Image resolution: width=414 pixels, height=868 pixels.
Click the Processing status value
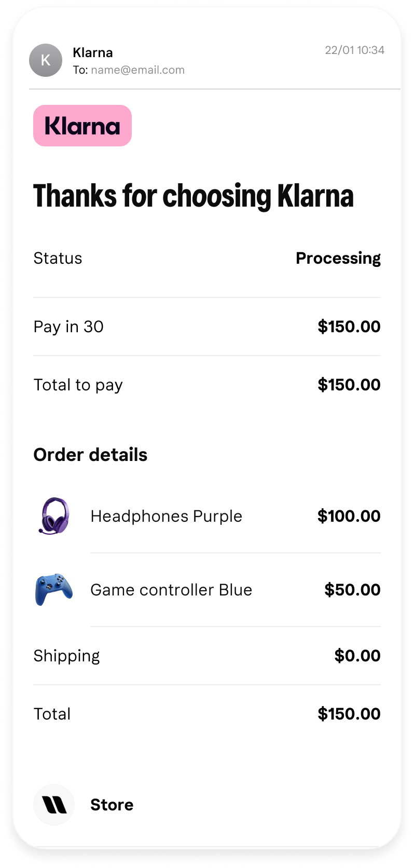pos(338,258)
